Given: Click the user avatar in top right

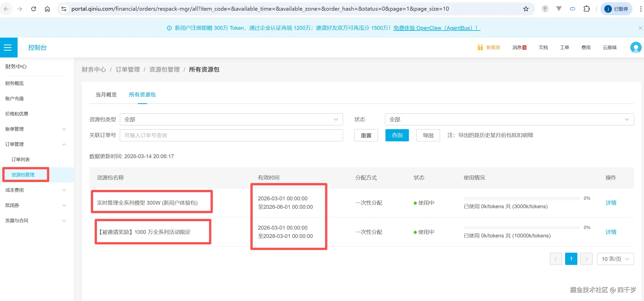Looking at the screenshot, I should (636, 47).
